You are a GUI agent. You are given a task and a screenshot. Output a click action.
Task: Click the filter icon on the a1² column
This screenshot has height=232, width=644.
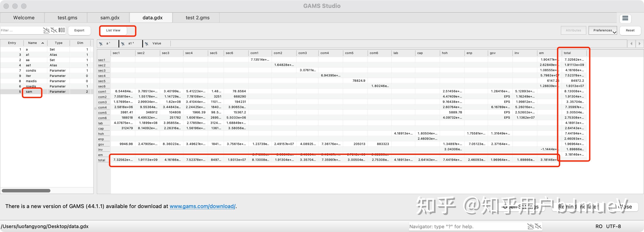123,43
